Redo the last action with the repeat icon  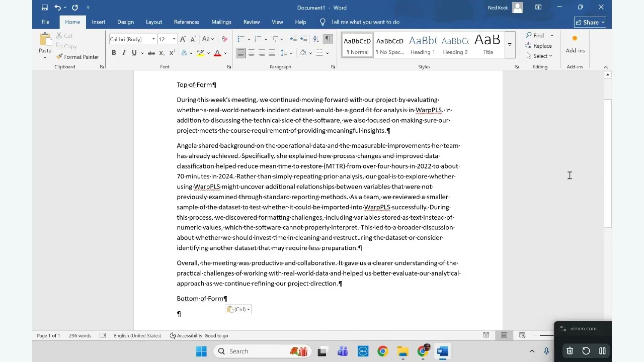(x=75, y=8)
